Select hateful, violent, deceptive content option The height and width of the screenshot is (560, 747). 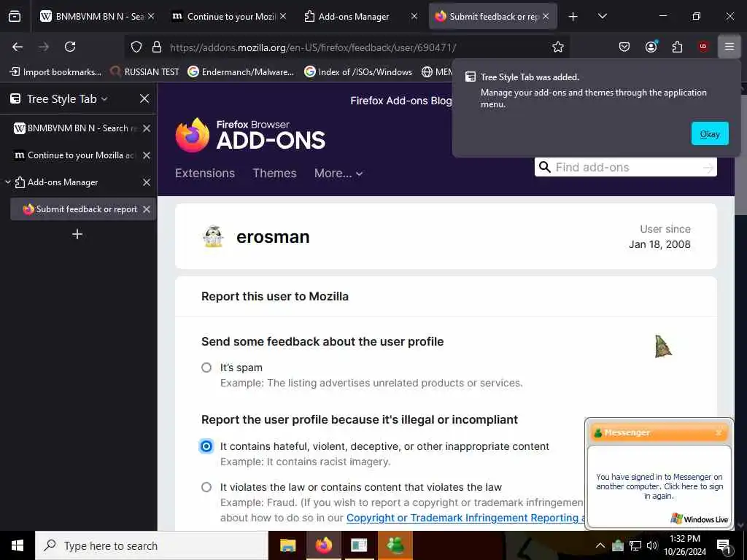[206, 446]
